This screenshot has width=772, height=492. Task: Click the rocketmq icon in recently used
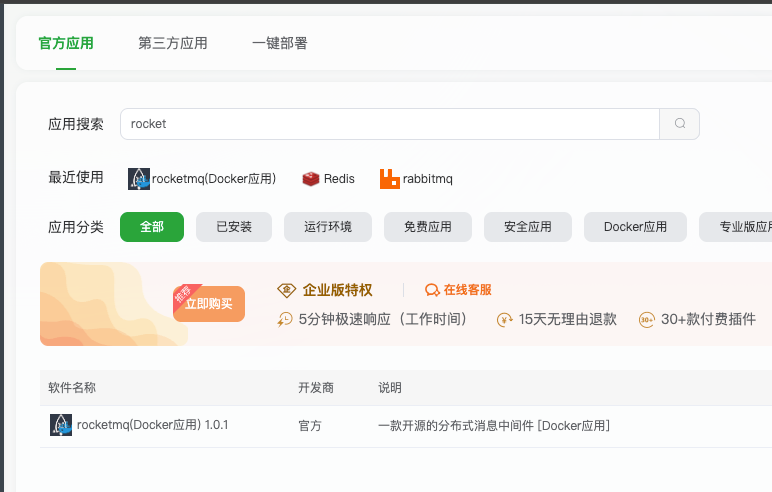click(139, 179)
